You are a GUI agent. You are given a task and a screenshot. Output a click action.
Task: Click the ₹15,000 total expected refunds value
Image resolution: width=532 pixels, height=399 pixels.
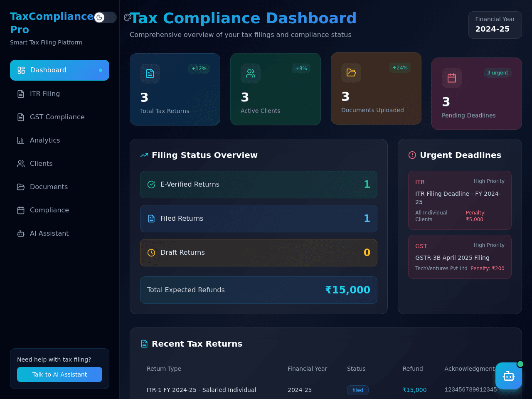348,290
